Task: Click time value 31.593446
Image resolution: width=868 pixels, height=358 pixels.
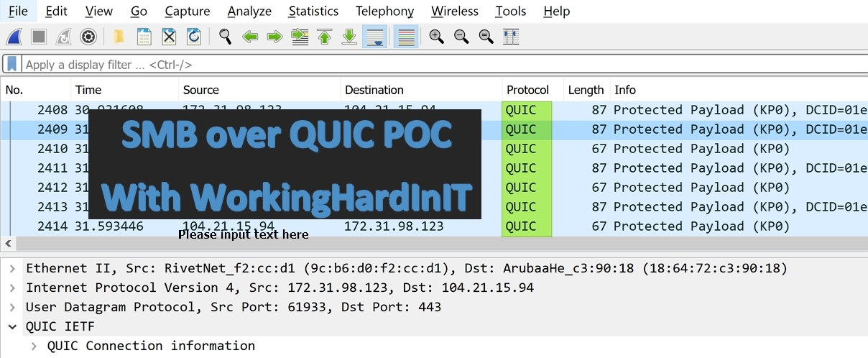Action: [x=109, y=226]
